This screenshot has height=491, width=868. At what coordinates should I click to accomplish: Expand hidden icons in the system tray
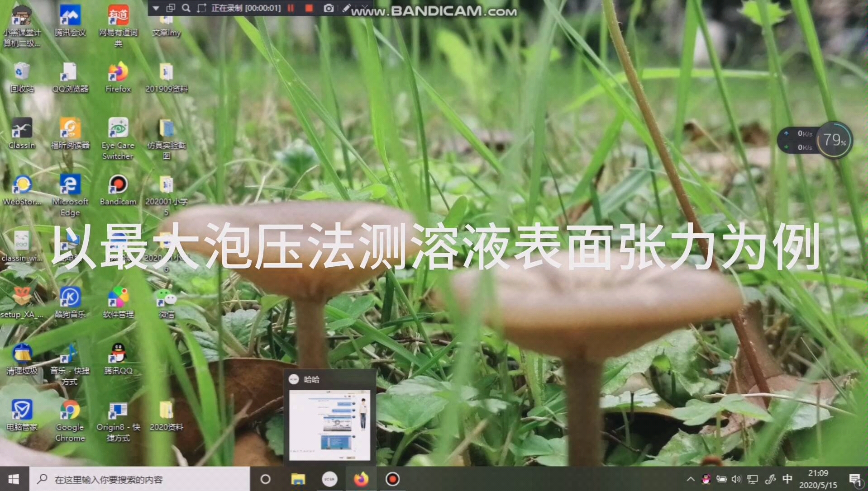pyautogui.click(x=691, y=479)
